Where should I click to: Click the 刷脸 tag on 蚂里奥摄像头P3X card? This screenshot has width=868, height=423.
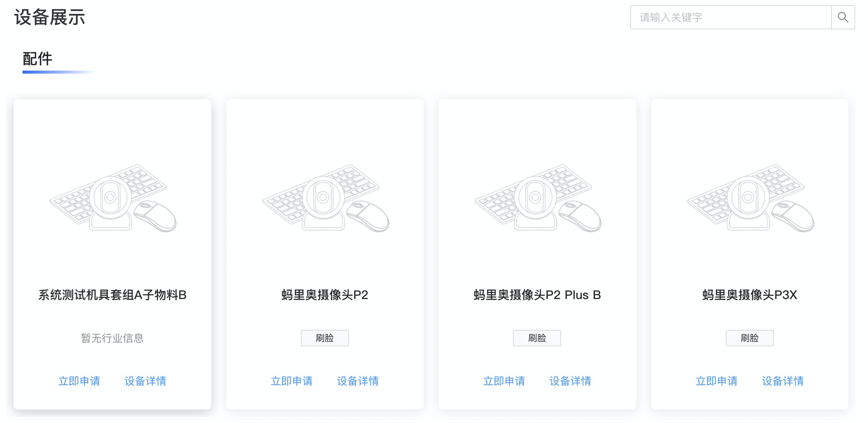(x=750, y=338)
